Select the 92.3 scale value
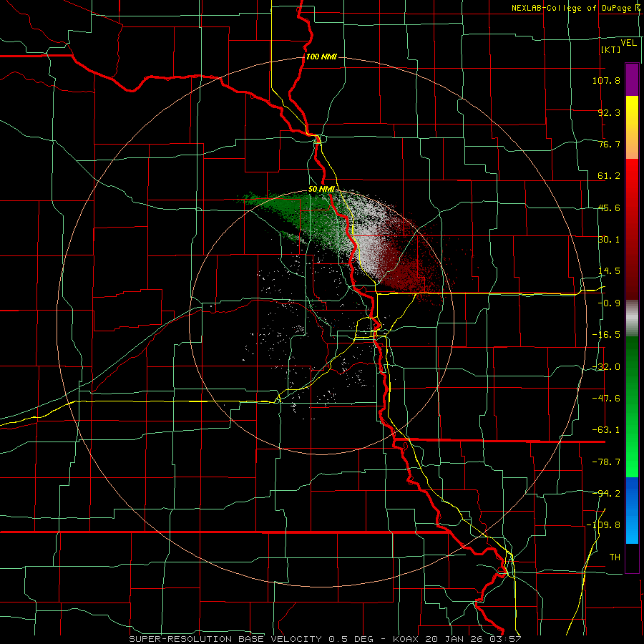The width and height of the screenshot is (644, 644). (x=609, y=112)
